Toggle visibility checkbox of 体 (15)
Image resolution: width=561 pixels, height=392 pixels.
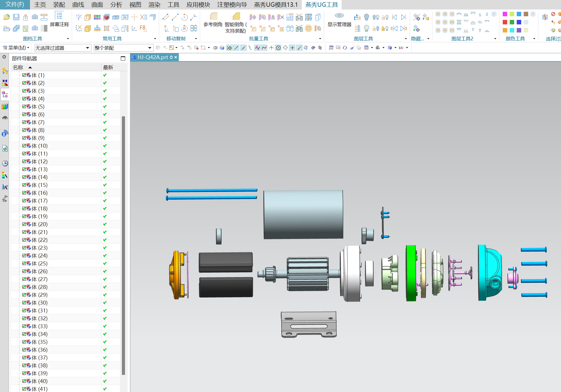point(24,185)
